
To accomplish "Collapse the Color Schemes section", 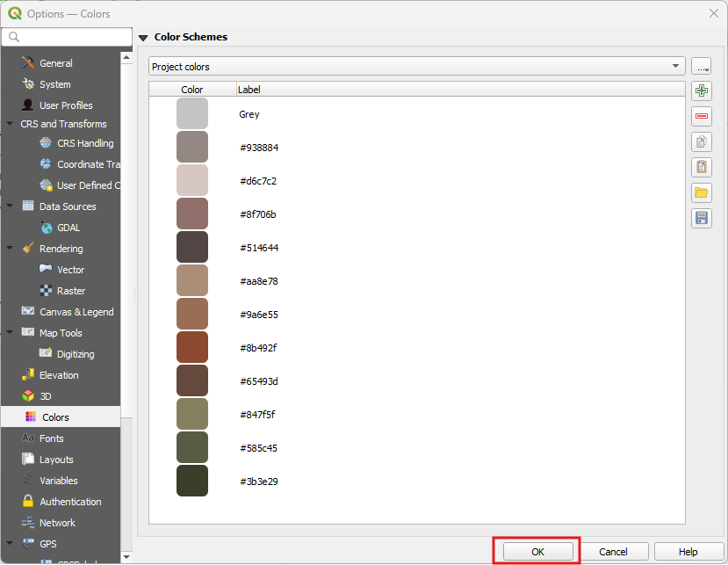I will click(x=143, y=38).
